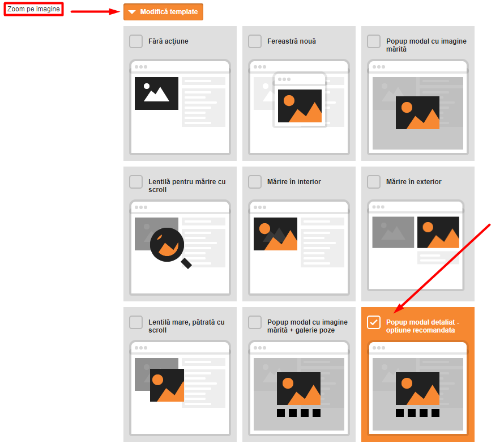Check the Mărire în exterior option

(374, 182)
